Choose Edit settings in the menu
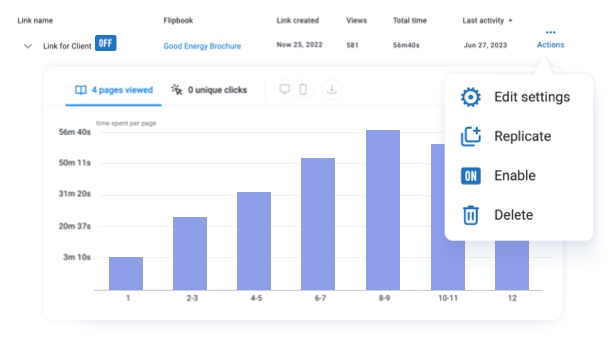 point(532,97)
